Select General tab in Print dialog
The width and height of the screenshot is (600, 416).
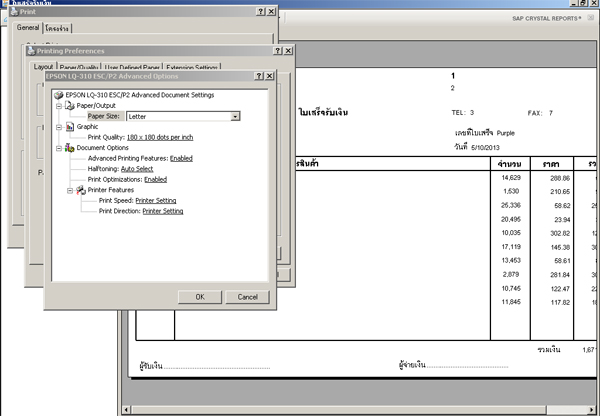(28, 28)
